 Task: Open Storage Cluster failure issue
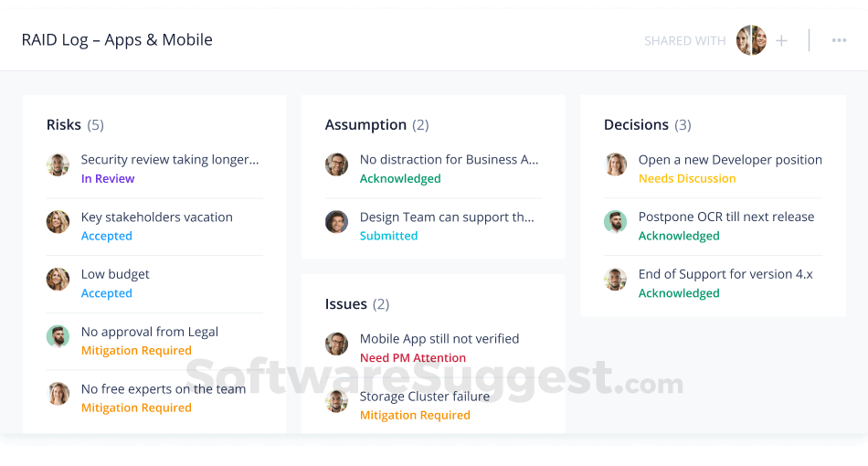tap(425, 397)
